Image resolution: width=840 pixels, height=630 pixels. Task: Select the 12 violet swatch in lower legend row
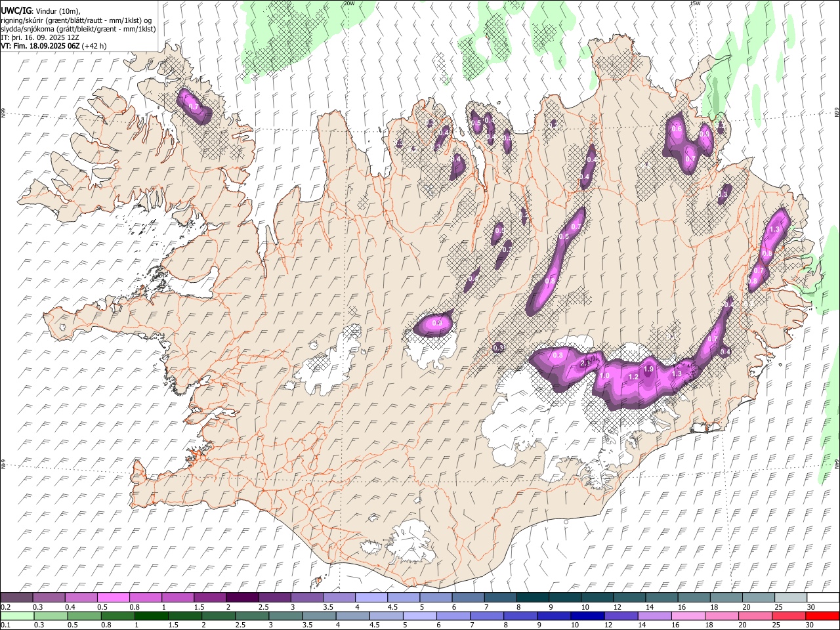[621, 616]
